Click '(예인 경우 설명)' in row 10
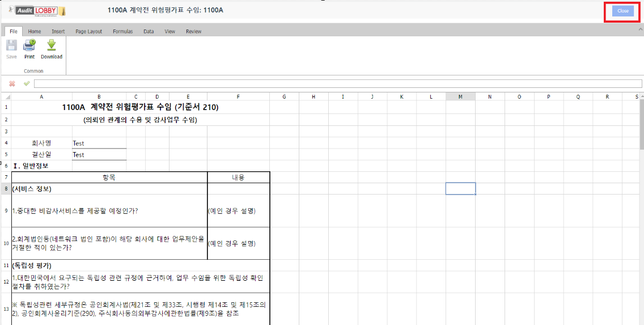 pos(239,244)
